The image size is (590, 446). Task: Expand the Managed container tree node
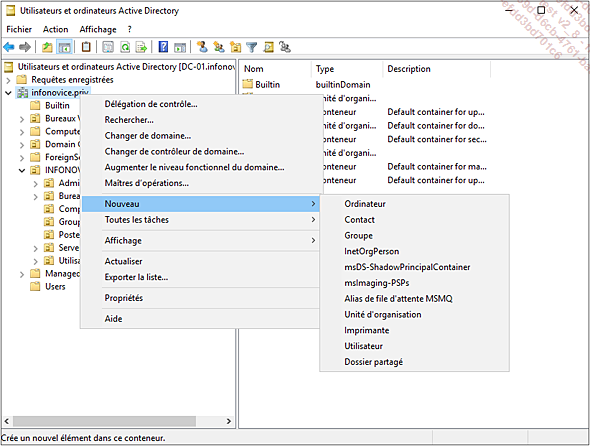pyautogui.click(x=22, y=274)
